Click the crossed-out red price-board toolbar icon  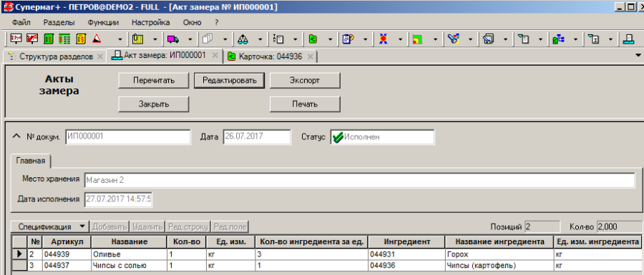(x=32, y=39)
